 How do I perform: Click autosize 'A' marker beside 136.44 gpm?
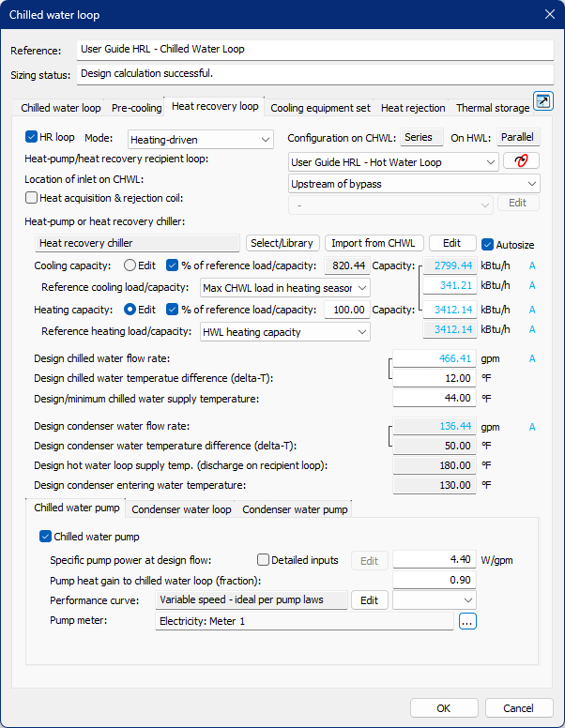[532, 427]
